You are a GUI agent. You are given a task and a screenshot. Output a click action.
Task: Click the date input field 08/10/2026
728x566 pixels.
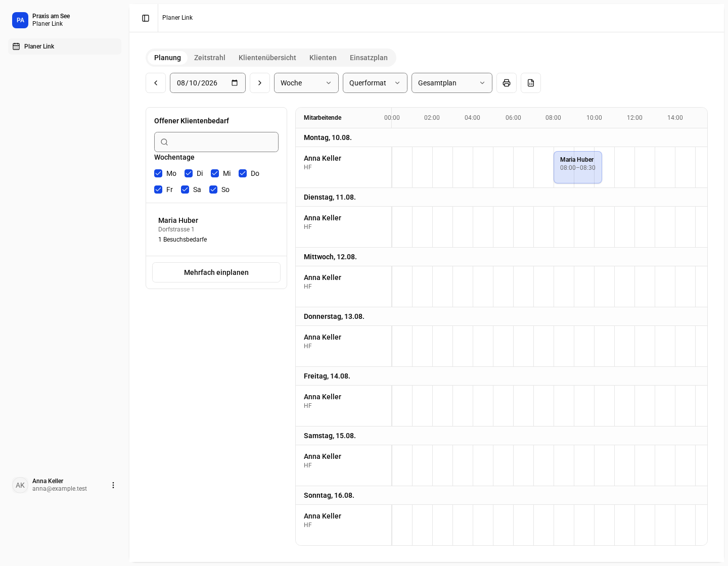pos(208,83)
